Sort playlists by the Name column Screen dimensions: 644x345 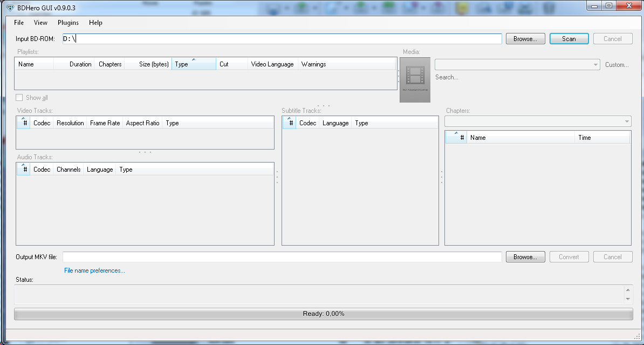tap(34, 64)
